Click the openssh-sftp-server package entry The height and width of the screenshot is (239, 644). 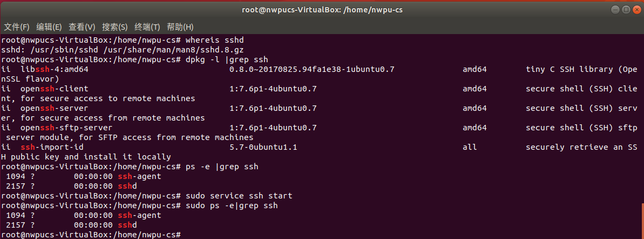click(x=66, y=128)
